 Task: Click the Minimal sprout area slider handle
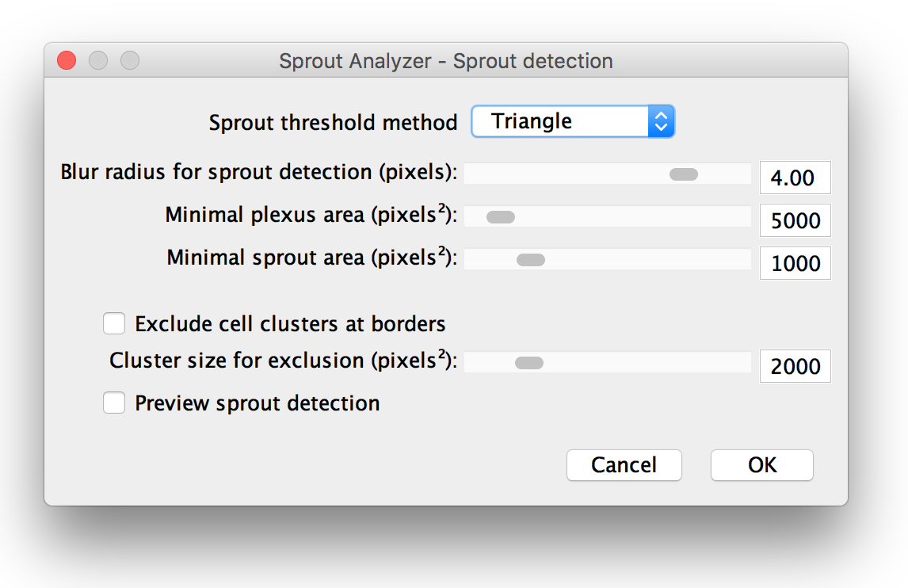(530, 260)
